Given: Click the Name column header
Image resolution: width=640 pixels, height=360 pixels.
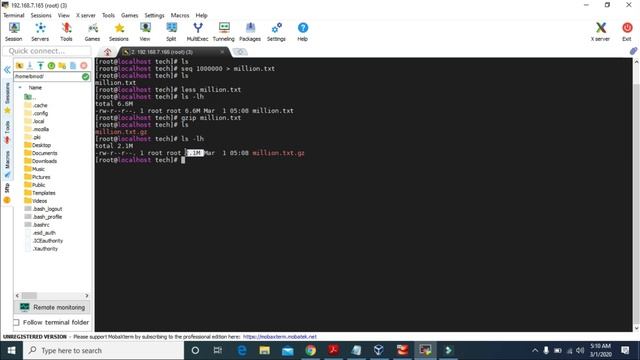Looking at the screenshot, I should pos(35,87).
